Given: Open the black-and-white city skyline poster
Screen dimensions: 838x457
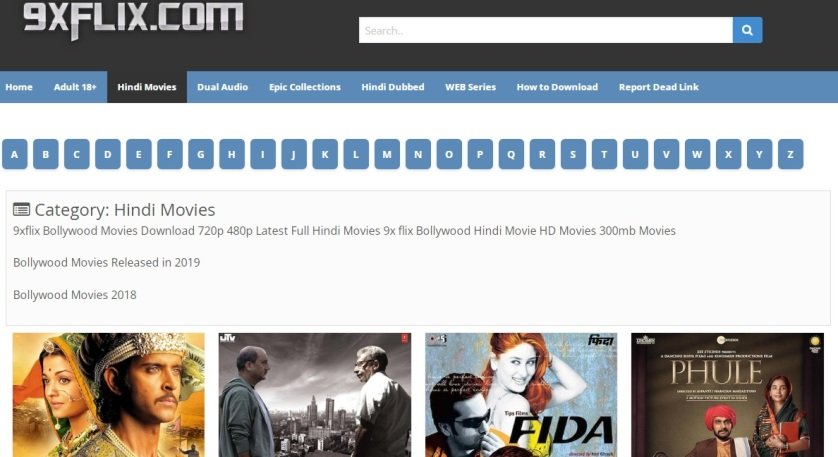Looking at the screenshot, I should 315,395.
